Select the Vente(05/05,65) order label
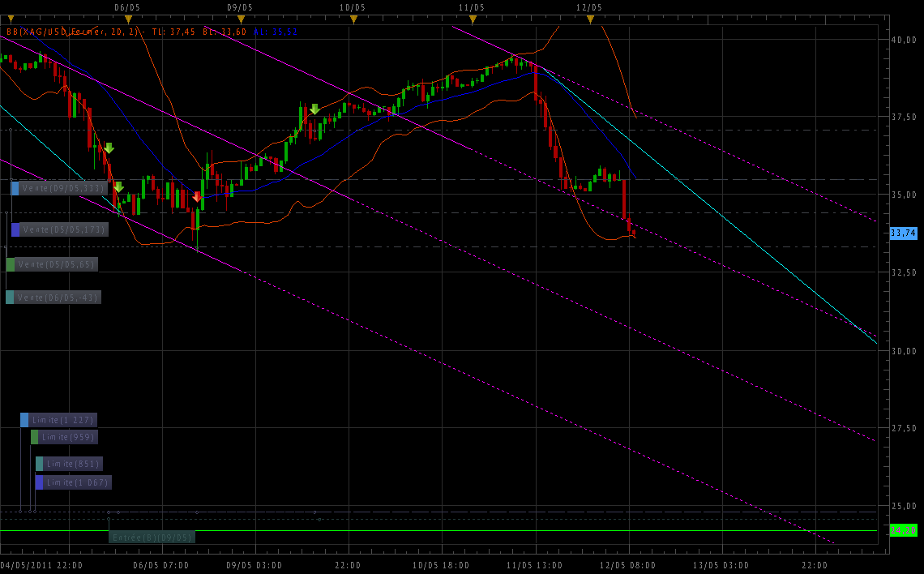The height and width of the screenshot is (574, 924). point(56,264)
